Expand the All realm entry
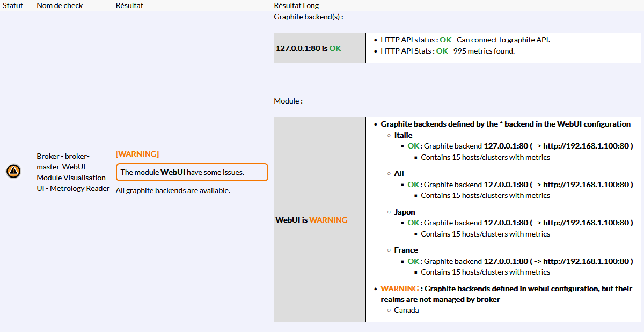This screenshot has width=644, height=332. (x=399, y=173)
